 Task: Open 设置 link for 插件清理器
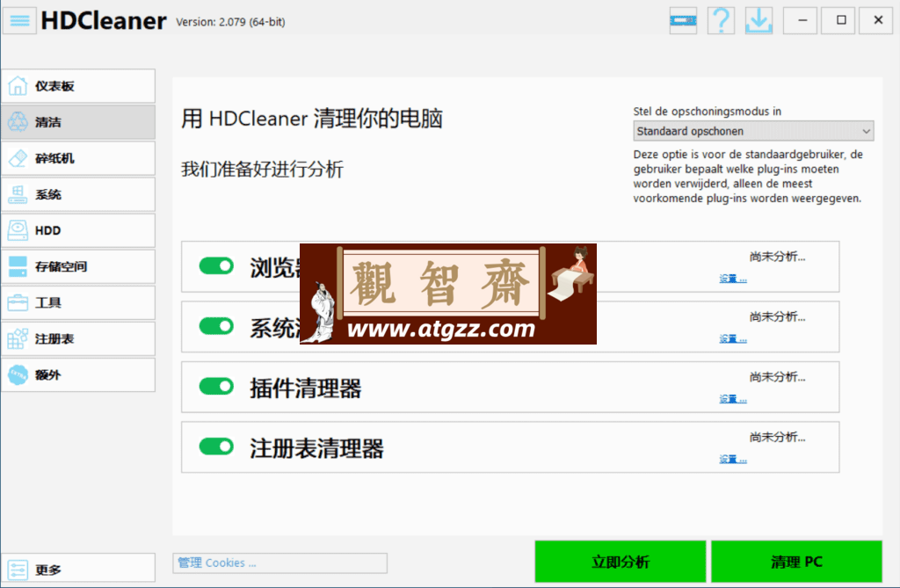point(733,399)
